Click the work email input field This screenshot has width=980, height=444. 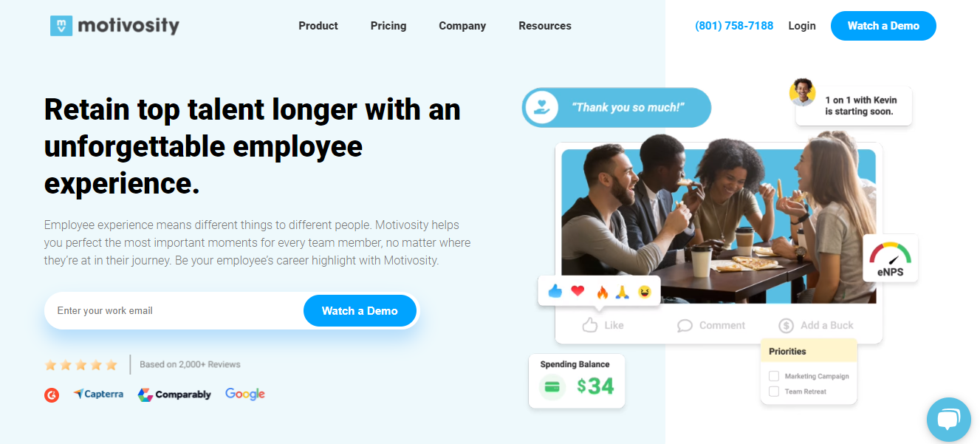click(x=174, y=310)
